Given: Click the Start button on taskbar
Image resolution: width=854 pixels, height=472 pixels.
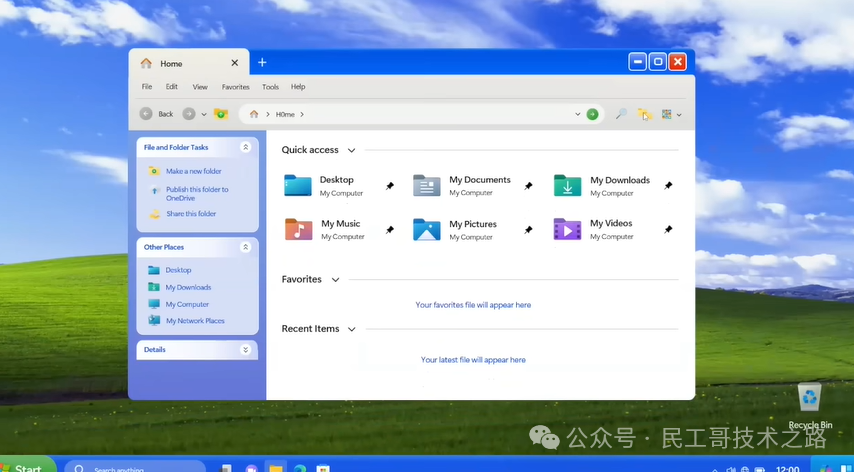Looking at the screenshot, I should tap(27, 465).
